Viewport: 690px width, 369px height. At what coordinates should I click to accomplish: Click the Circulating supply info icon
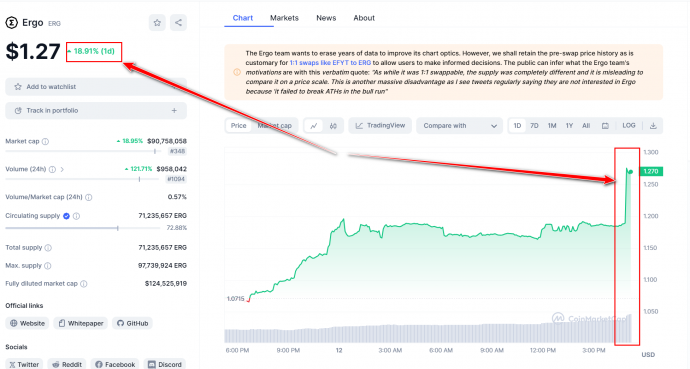point(76,216)
